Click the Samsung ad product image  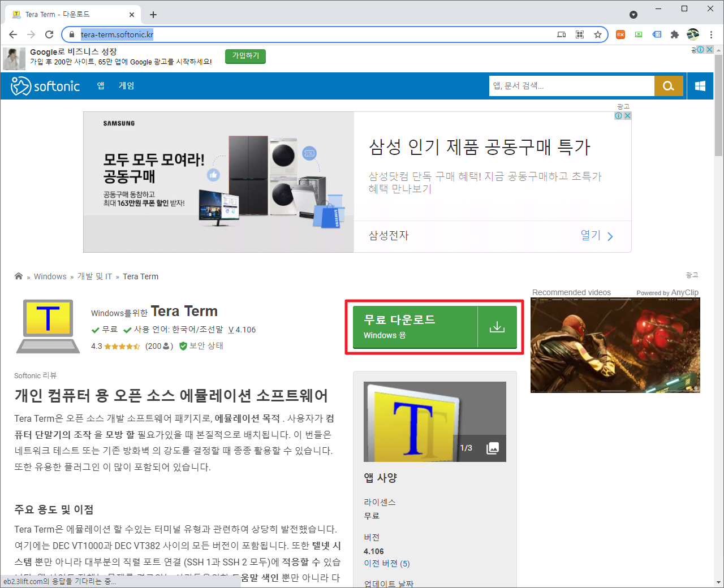pyautogui.click(x=218, y=182)
